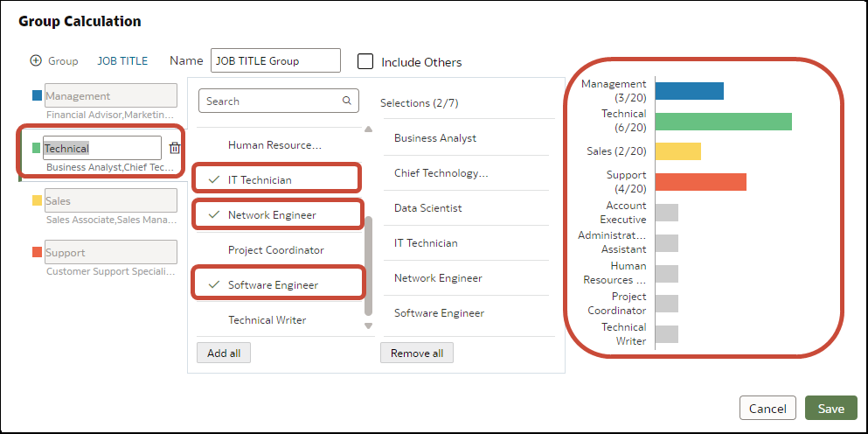This screenshot has width=868, height=434.
Task: Click the Name field JOB TITLE Group
Action: [x=275, y=60]
